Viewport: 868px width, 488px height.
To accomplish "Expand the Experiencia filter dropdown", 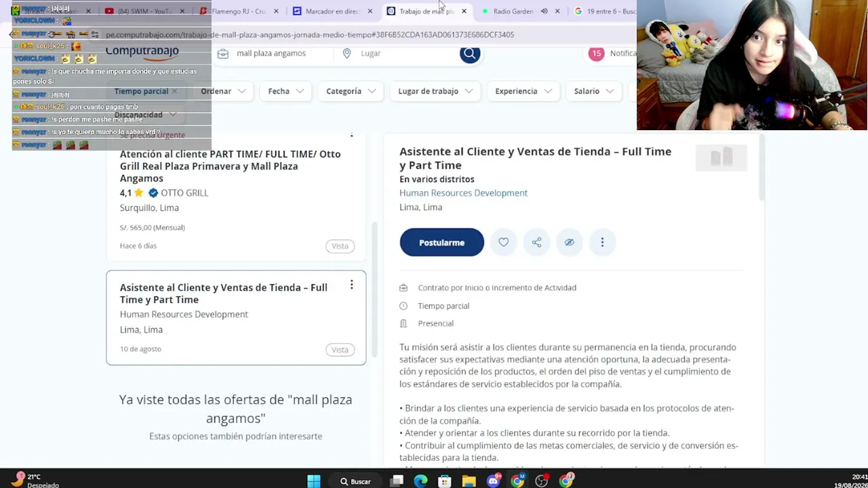I will [x=523, y=91].
